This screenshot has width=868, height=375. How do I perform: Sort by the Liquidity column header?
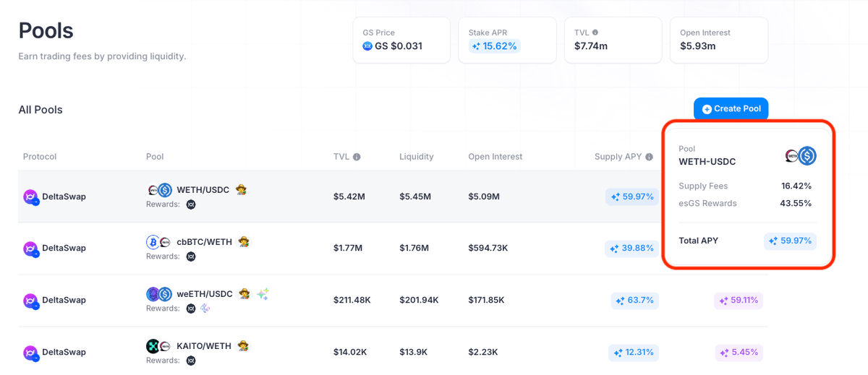(417, 157)
